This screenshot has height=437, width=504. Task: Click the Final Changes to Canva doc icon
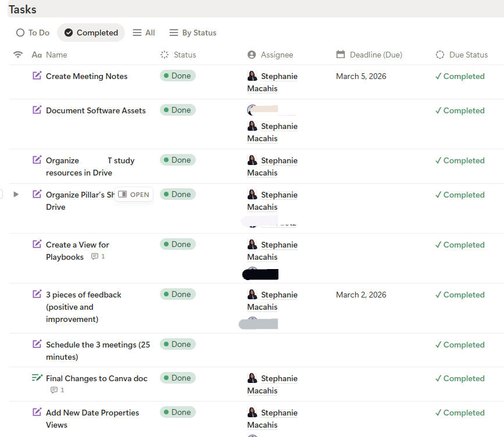pyautogui.click(x=37, y=378)
